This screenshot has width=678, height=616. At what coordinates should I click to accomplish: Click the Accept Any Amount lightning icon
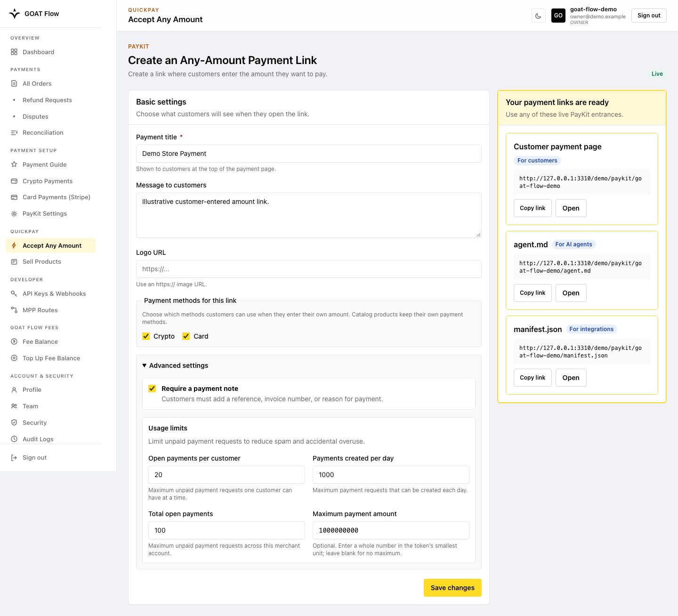click(14, 245)
